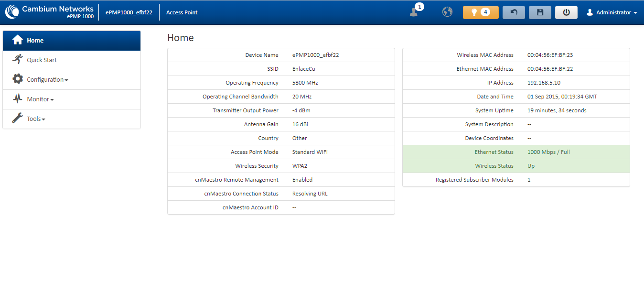Image resolution: width=644 pixels, height=304 pixels.
Task: Show the four notifications lightbulb button
Action: pos(481,12)
